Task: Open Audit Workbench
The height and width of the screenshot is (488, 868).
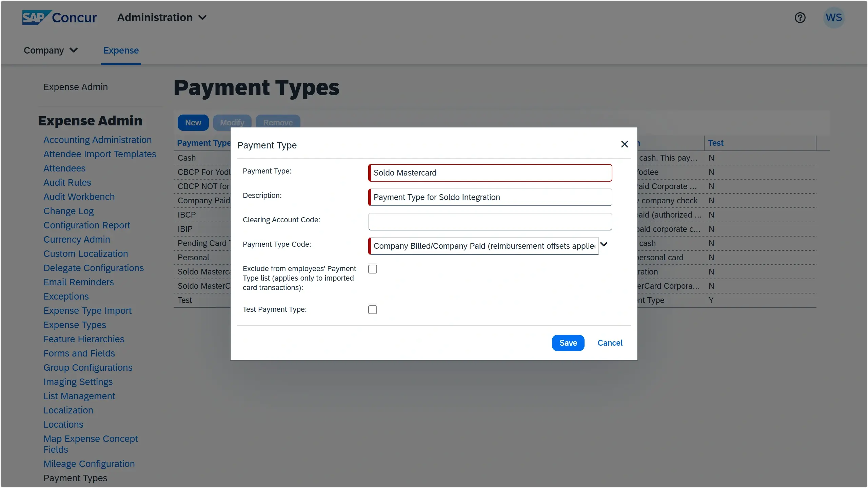Action: [x=79, y=197]
